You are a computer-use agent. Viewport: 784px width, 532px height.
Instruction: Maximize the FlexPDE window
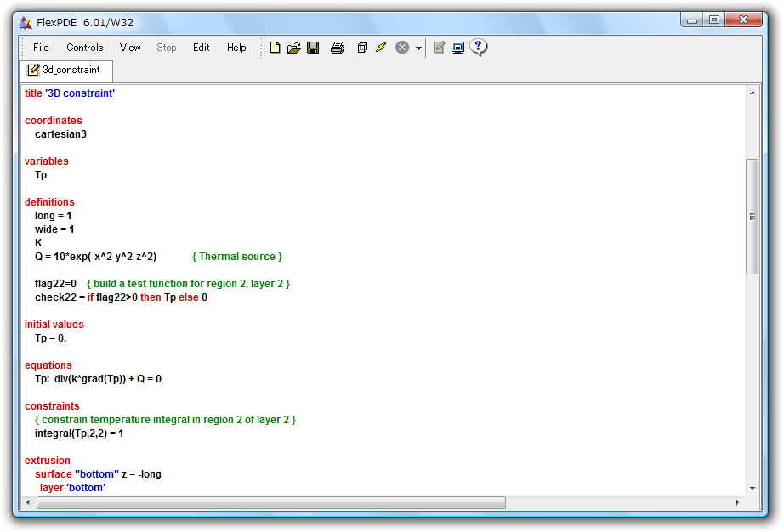(x=714, y=20)
